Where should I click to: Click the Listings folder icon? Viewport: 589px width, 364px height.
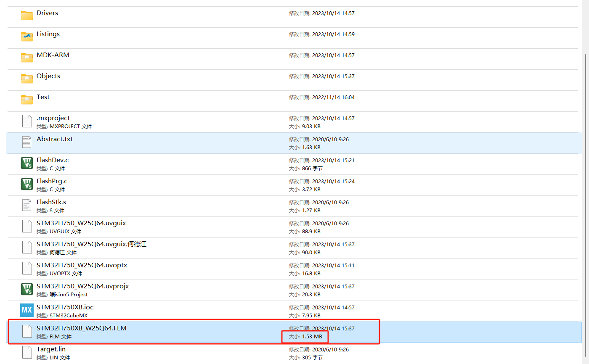pyautogui.click(x=27, y=37)
